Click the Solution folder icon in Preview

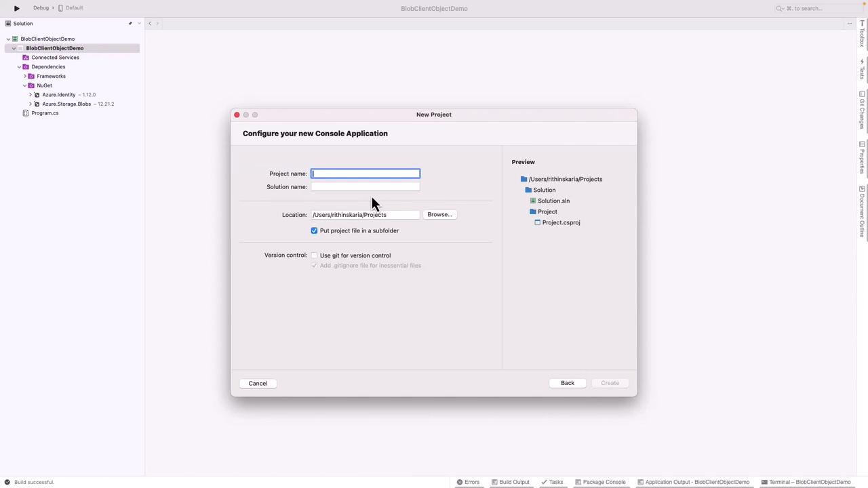click(x=528, y=190)
